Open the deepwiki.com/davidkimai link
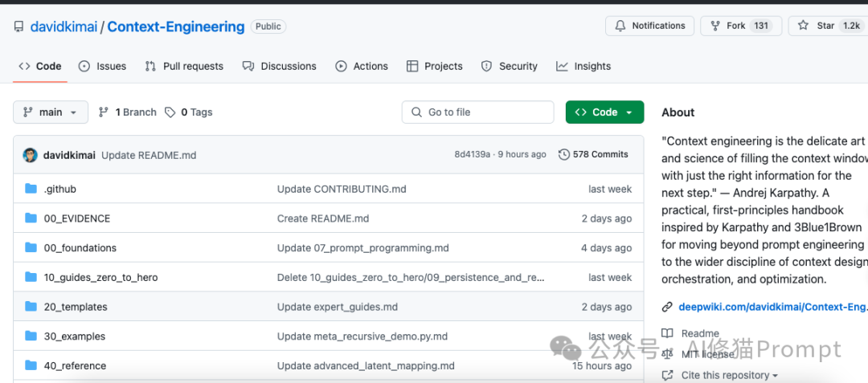 click(773, 307)
